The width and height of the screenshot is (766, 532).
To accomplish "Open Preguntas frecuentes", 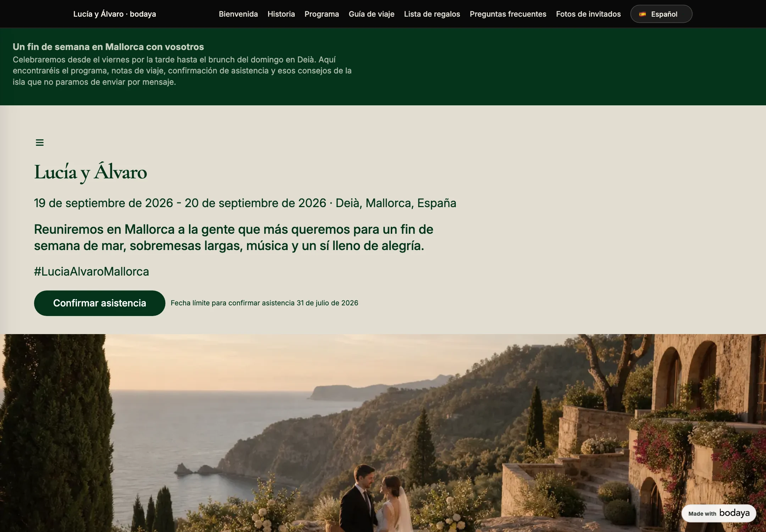I will tap(508, 14).
